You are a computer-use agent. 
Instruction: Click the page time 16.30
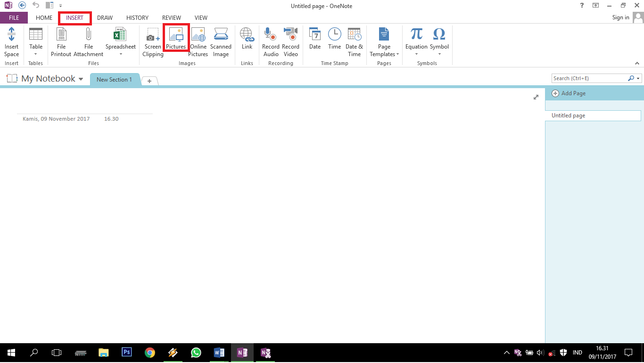tap(111, 119)
